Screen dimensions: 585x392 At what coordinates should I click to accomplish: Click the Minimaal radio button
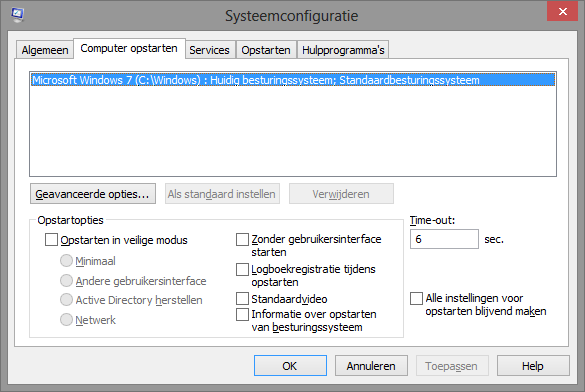tap(66, 261)
